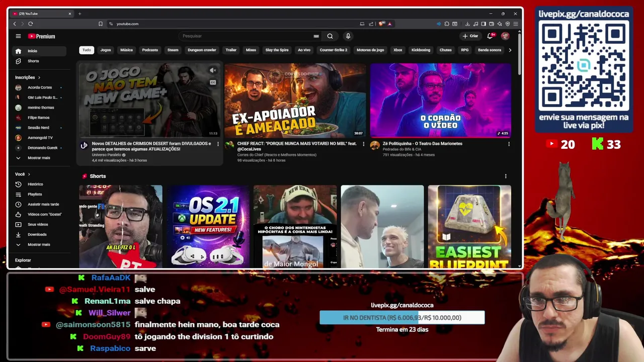Open the browser extensions puzzle icon
644x362 pixels.
click(447, 24)
